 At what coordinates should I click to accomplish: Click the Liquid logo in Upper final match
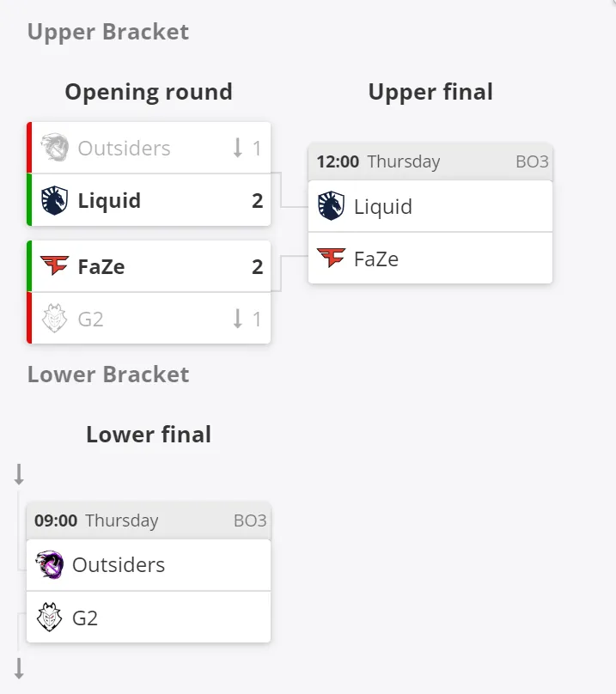[331, 206]
